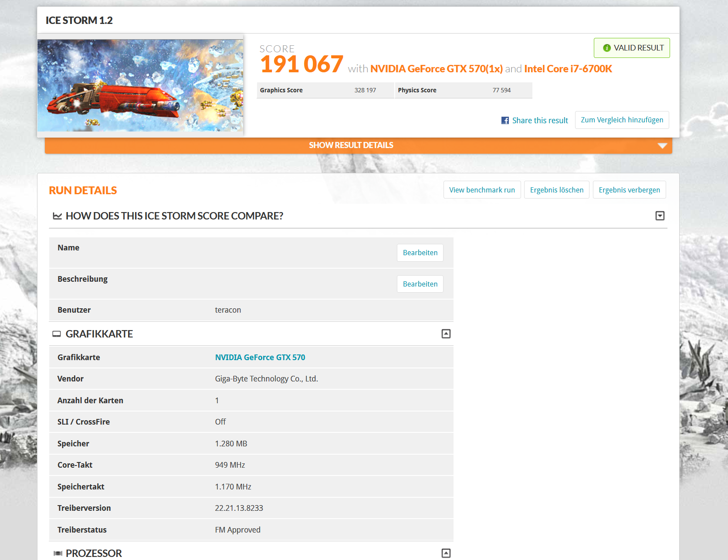Collapse the GRAFIKKARTE section

[446, 334]
